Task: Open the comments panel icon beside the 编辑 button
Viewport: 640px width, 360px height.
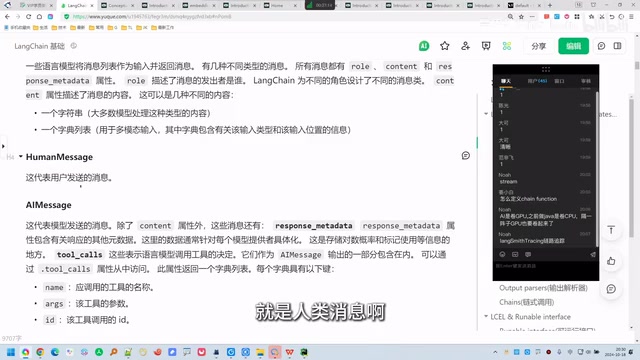Action: 601,46
